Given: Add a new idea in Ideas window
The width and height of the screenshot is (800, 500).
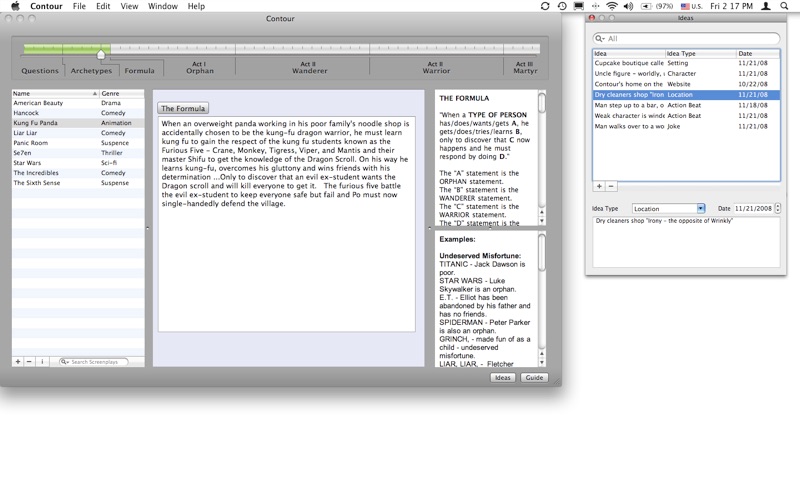Looking at the screenshot, I should tap(599, 186).
